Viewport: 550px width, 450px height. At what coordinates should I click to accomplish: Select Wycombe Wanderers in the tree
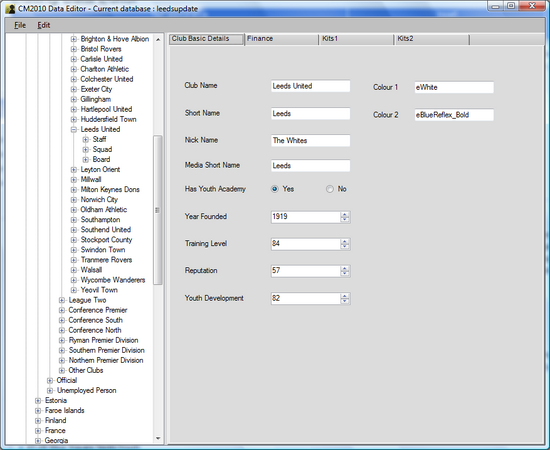tap(113, 280)
